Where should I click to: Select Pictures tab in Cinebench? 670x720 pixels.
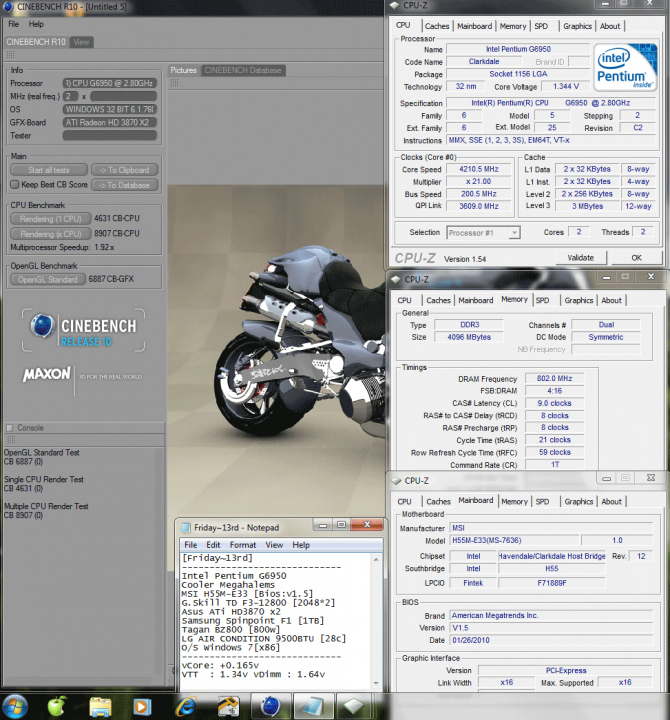(184, 70)
